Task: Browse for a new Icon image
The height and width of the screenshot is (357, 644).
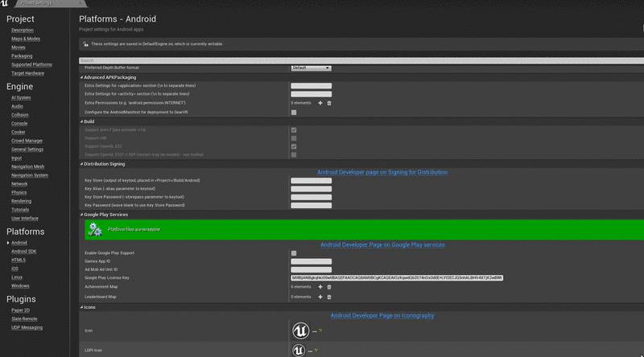Action: 314,331
